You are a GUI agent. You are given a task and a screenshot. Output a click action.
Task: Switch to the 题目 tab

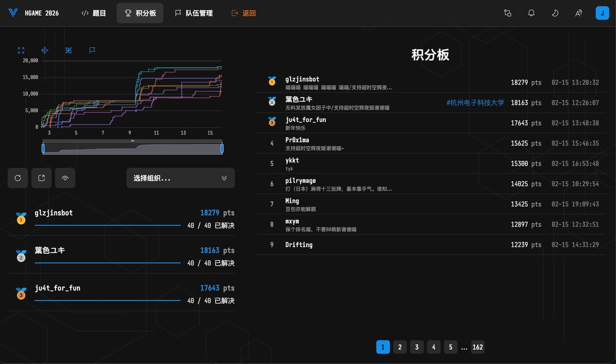[x=94, y=13]
